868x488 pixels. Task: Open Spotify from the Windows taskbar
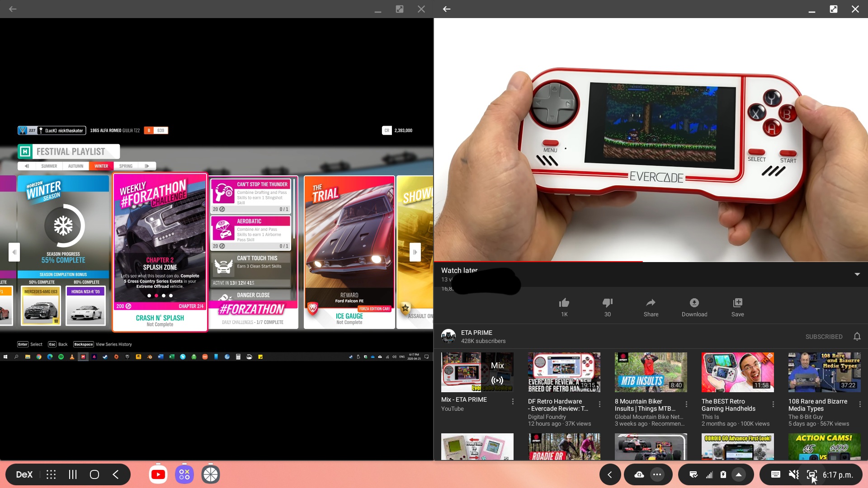pyautogui.click(x=61, y=357)
